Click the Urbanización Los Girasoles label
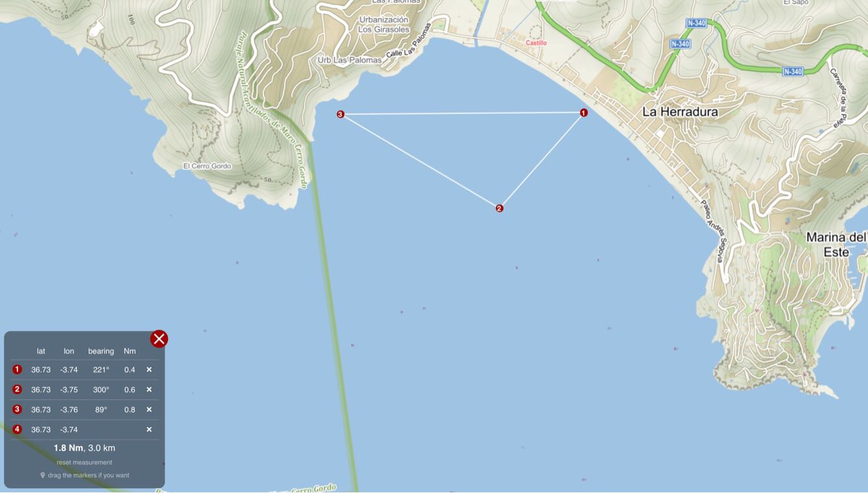This screenshot has width=868, height=493. (x=384, y=25)
